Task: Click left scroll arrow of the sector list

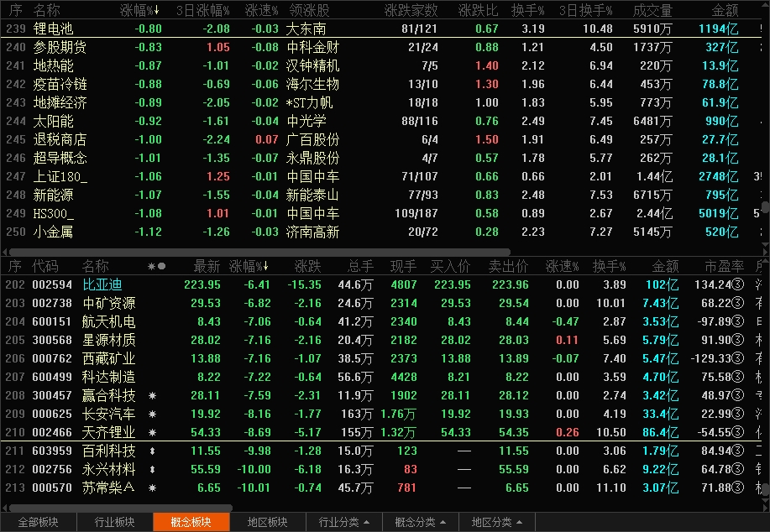Action: click(x=4, y=252)
